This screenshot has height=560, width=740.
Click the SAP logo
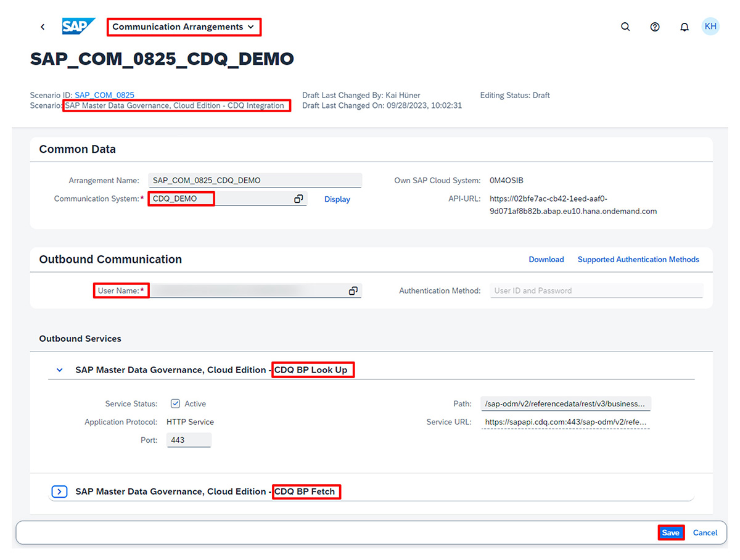[x=78, y=27]
